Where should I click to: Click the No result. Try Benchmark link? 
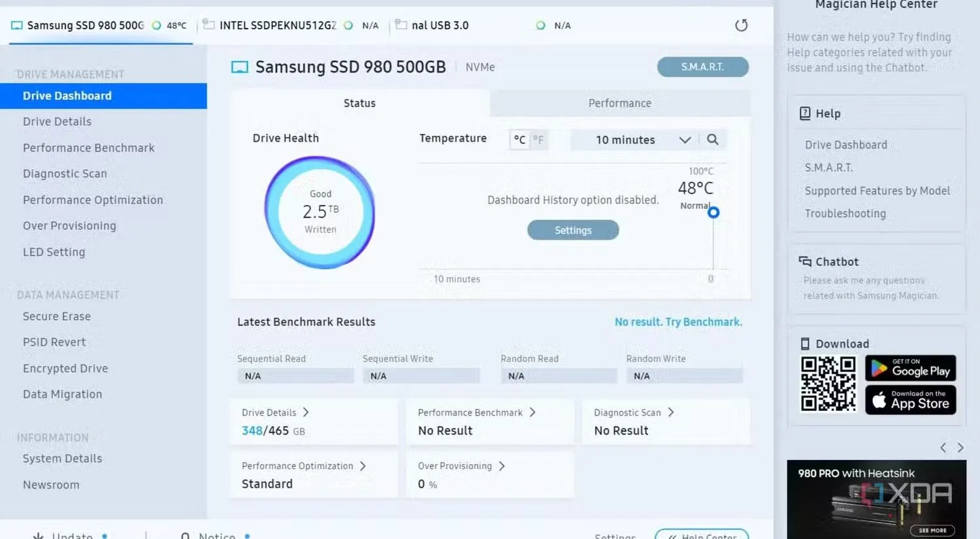[678, 322]
